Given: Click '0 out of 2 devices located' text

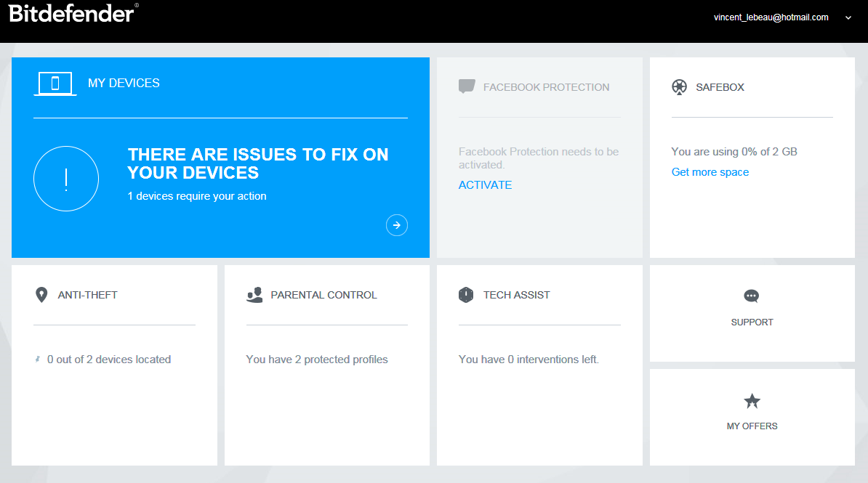Looking at the screenshot, I should point(109,360).
